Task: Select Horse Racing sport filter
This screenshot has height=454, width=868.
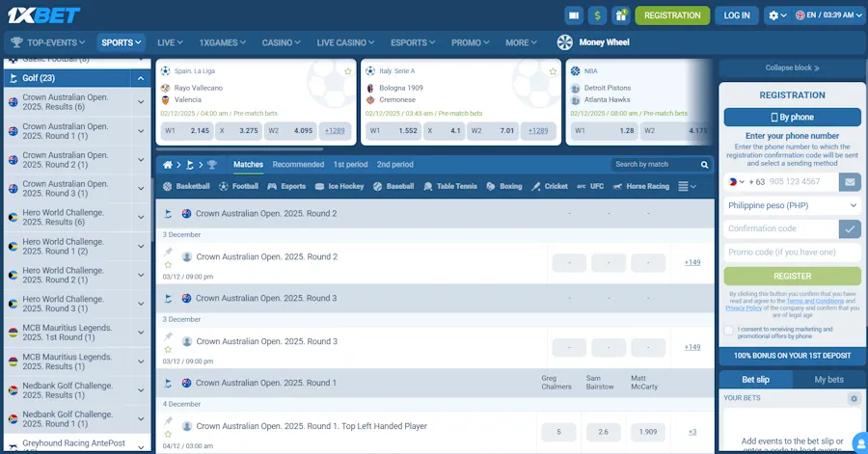Action: [641, 186]
